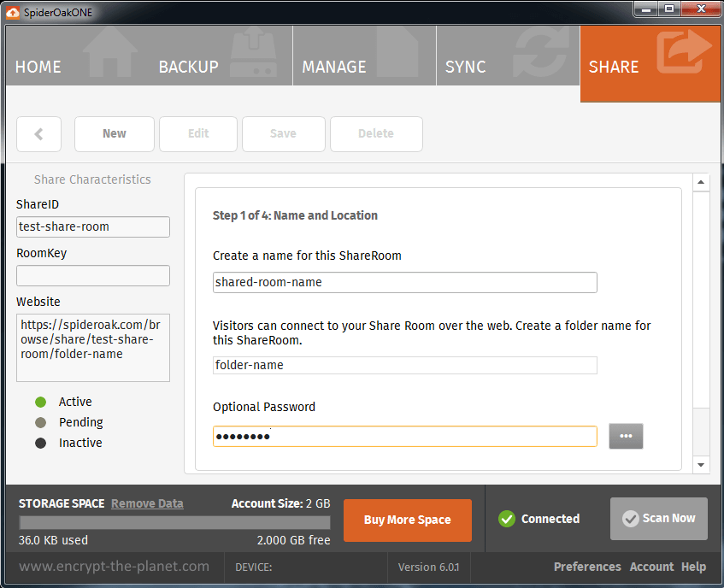The image size is (724, 588).
Task: Click the '2.000 GB free' text
Action: (x=294, y=540)
